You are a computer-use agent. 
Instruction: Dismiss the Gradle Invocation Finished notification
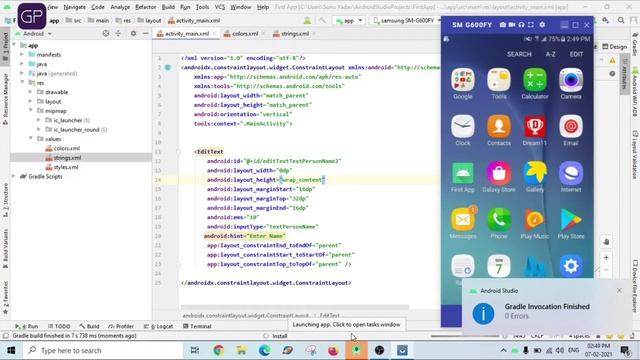(619, 291)
